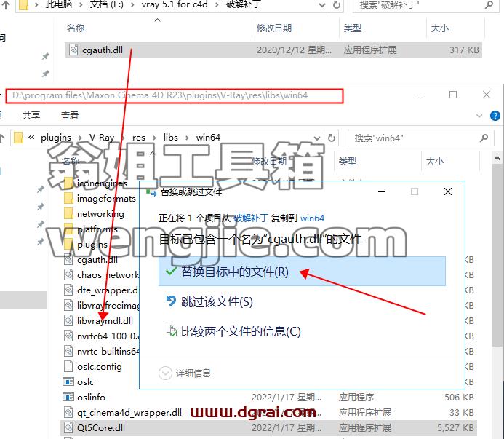Open the 破解补丁 address bar dropdown

click(x=321, y=5)
